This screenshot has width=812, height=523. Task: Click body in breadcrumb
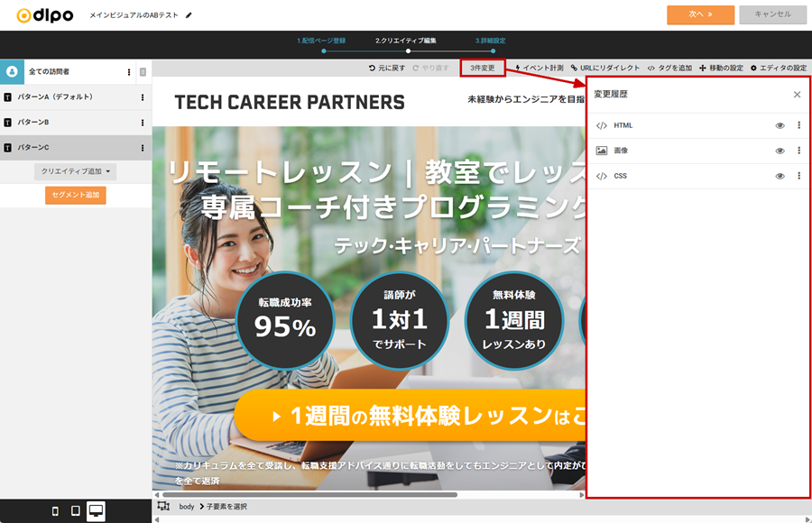(187, 507)
